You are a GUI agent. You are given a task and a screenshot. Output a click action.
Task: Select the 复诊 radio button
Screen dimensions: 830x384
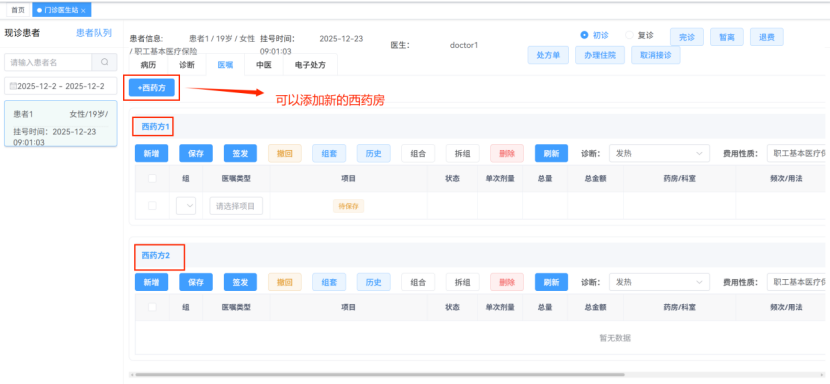629,35
